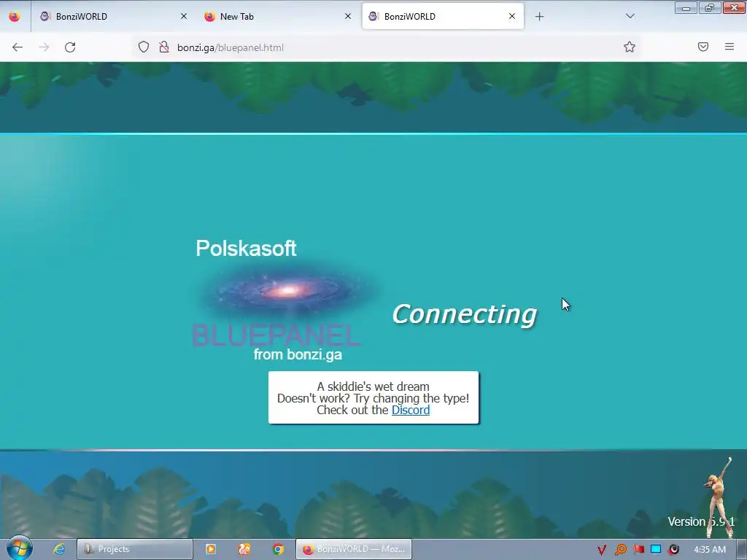Launch Internet Explorer from the taskbar
This screenshot has height=560, width=747.
pyautogui.click(x=59, y=549)
